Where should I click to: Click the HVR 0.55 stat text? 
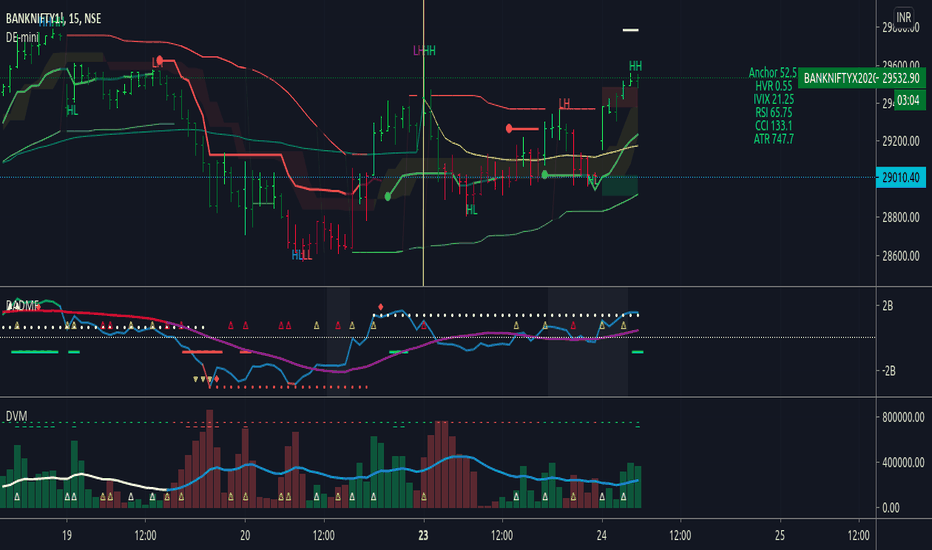click(774, 86)
